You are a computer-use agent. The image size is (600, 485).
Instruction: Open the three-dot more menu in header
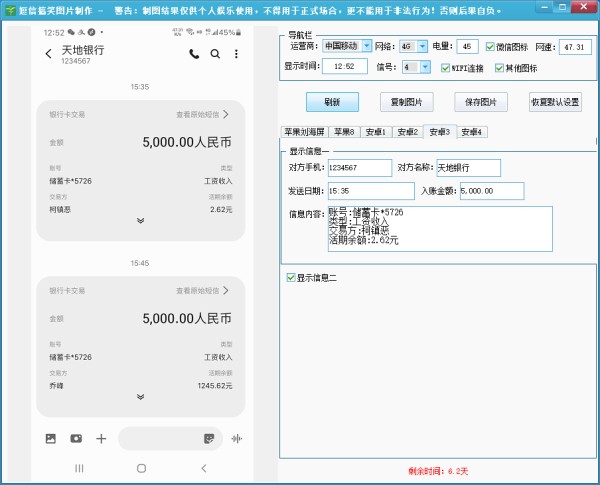236,54
